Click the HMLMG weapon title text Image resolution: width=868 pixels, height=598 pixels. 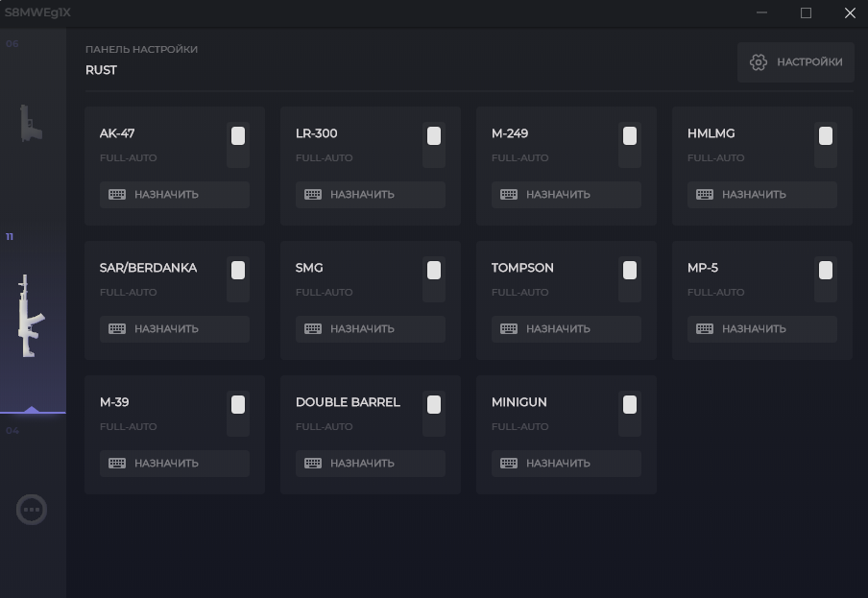[x=711, y=133]
